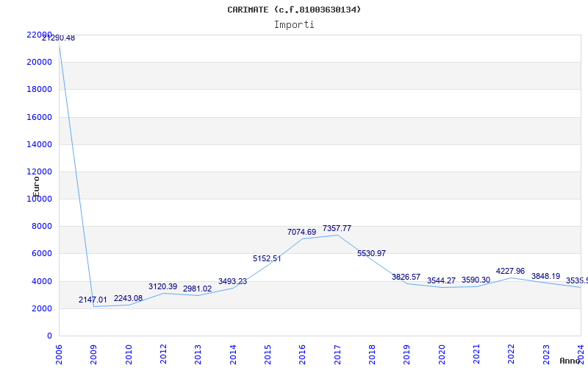Viewport: 588px width, 368px height.
Task: Click the x-axis year 2017
Action: tap(337, 355)
